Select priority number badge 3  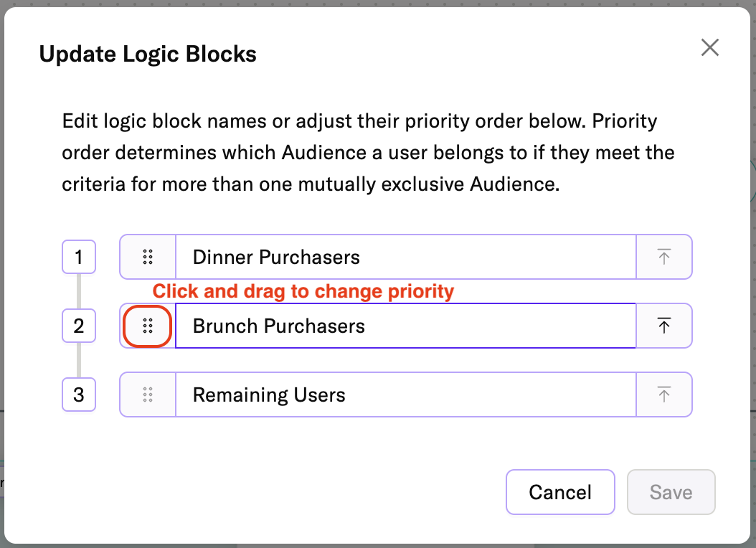point(79,395)
